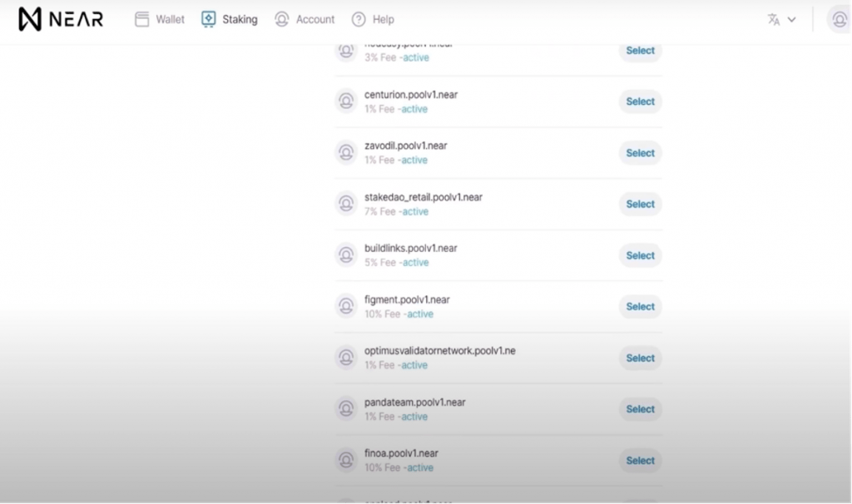Select the pandateam.poolv1.near validator

[x=640, y=409]
